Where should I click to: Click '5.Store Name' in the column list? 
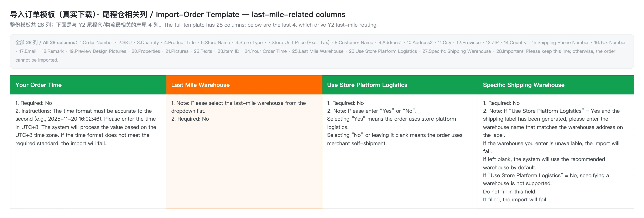(x=215, y=42)
